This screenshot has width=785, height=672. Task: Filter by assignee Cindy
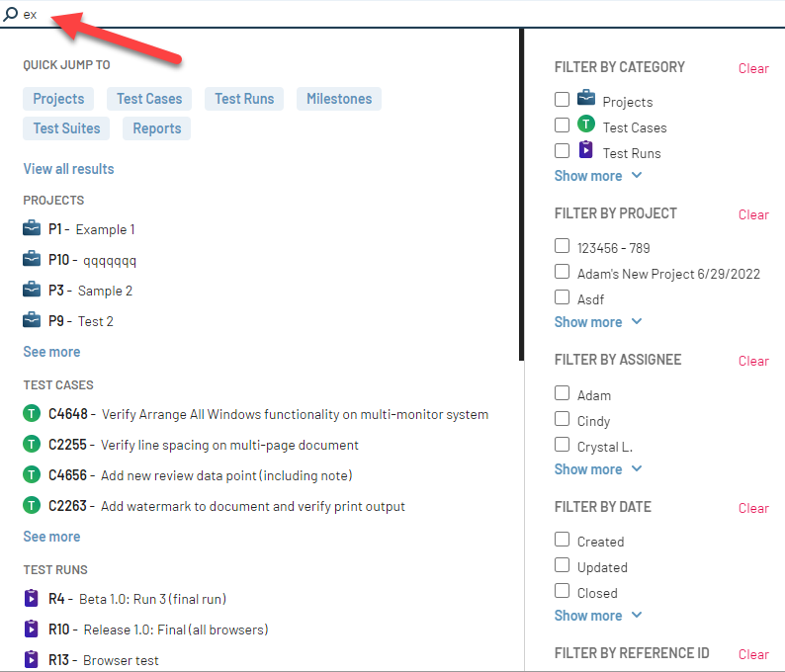[562, 419]
